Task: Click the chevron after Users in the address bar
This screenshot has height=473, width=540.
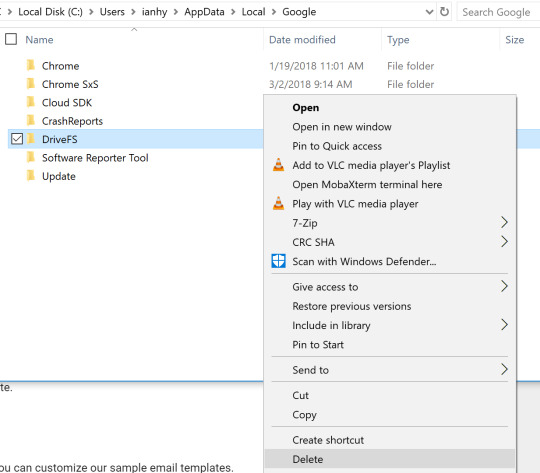Action: (133, 12)
